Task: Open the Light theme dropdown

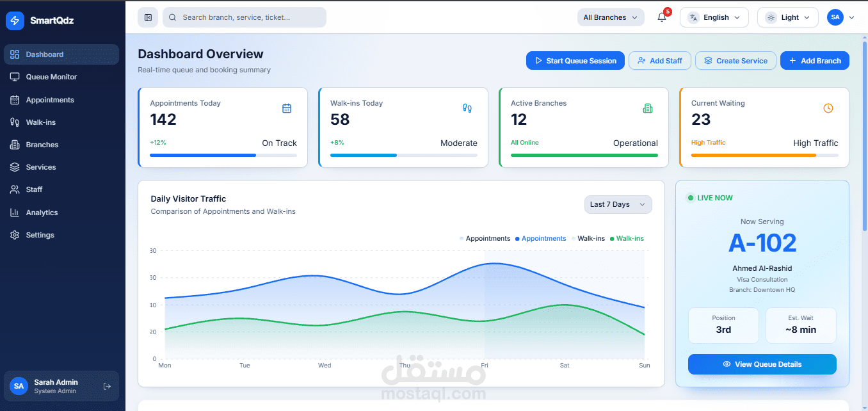Action: tap(788, 17)
